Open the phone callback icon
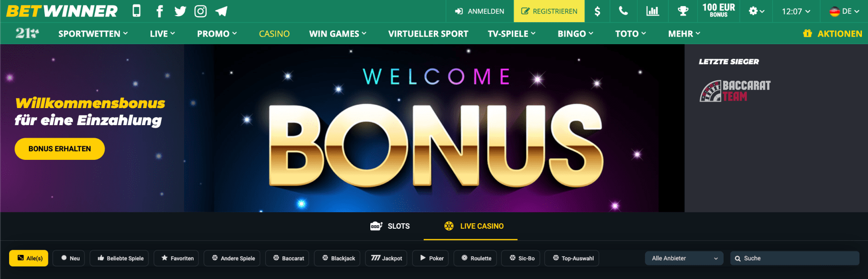The image size is (868, 279). coord(623,11)
